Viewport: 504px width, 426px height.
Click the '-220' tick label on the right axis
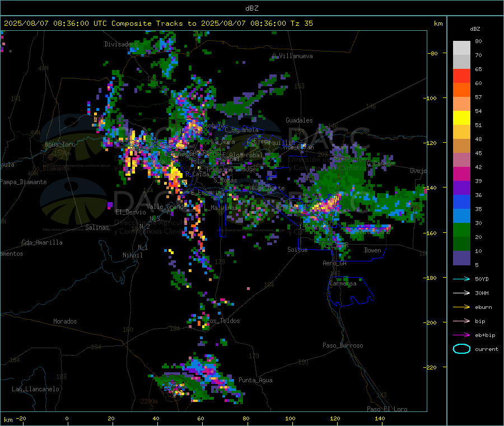click(431, 367)
